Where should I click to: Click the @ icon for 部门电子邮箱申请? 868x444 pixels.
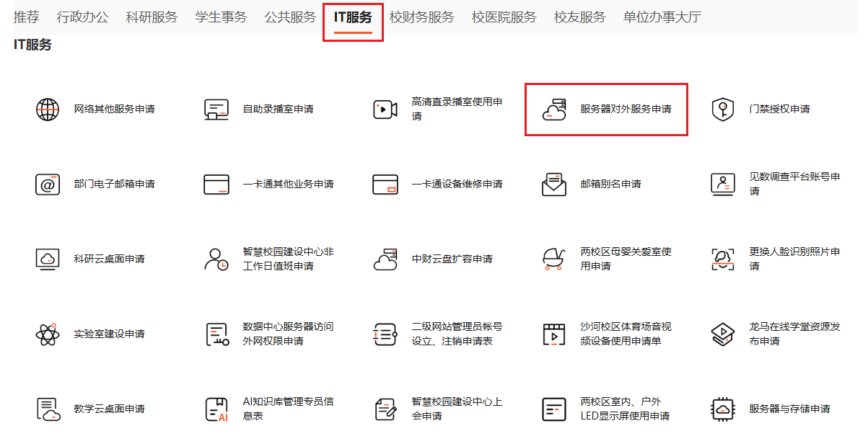coord(48,185)
